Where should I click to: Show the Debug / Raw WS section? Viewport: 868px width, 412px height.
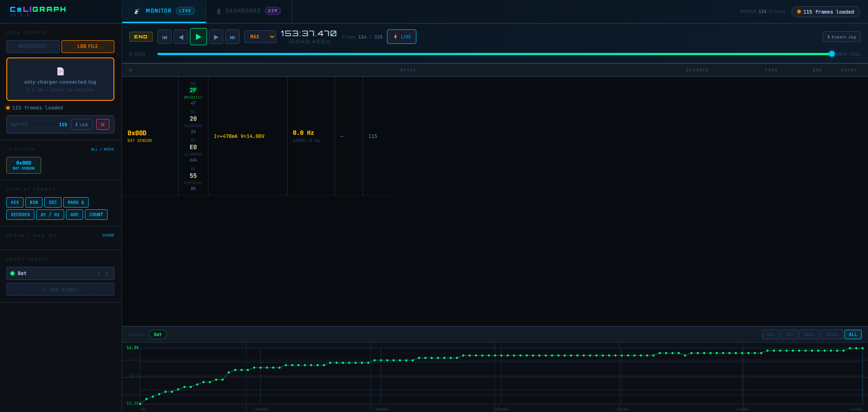pos(108,236)
